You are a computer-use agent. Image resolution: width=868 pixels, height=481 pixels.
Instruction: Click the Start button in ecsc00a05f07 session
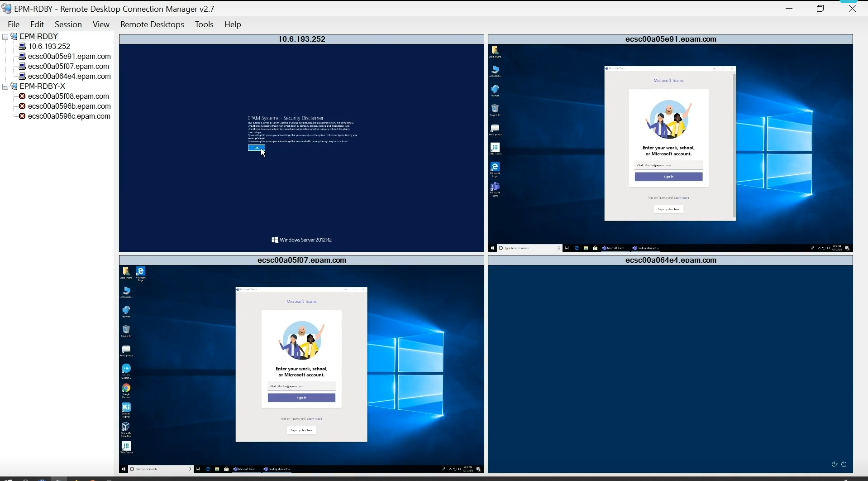click(x=123, y=469)
